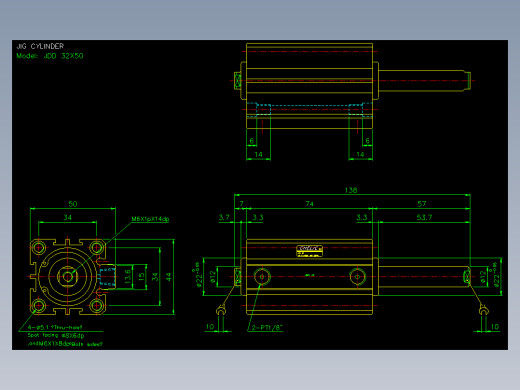This screenshot has height=390, width=520.
Task: Click the left PT1/8 port circle in the side view
Action: point(262,277)
